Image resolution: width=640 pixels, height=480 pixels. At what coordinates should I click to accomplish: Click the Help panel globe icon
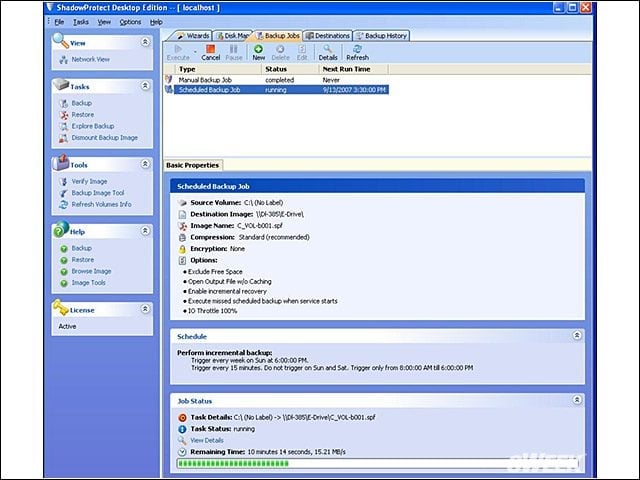60,229
